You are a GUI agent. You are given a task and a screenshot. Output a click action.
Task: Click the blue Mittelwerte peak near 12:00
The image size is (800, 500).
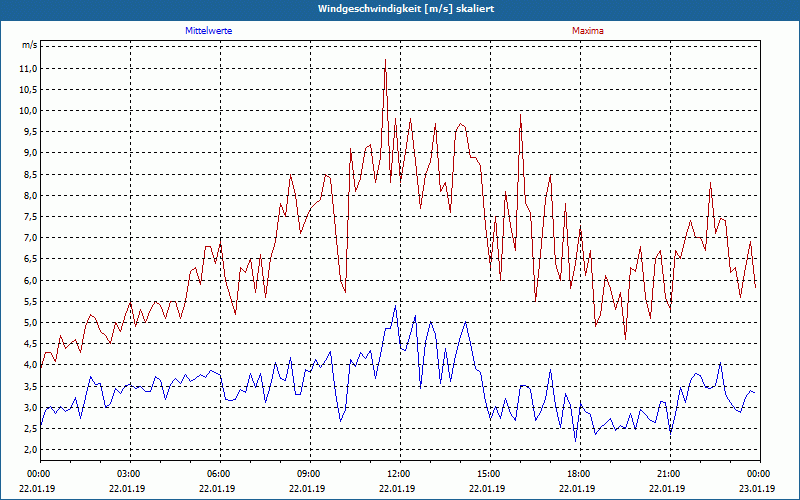pos(395,306)
